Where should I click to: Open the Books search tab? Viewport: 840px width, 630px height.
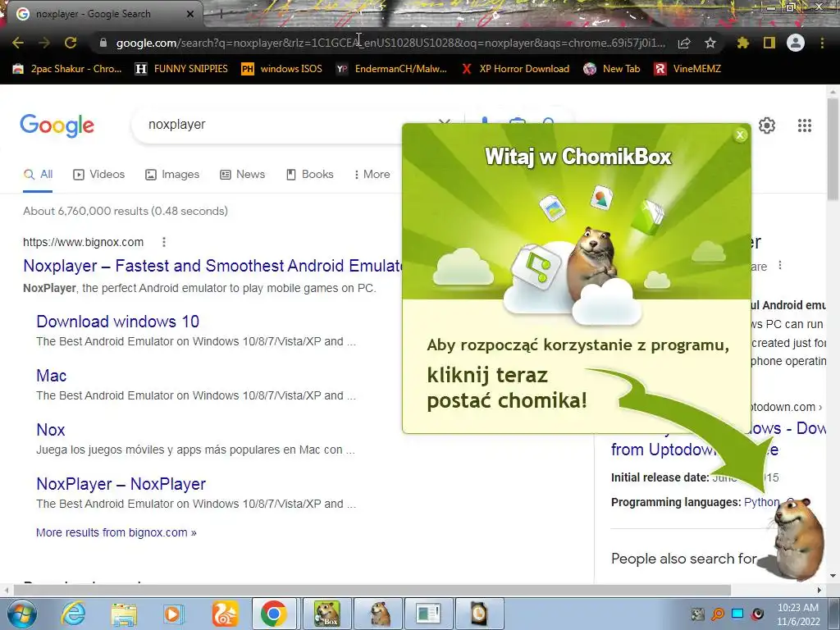point(309,174)
